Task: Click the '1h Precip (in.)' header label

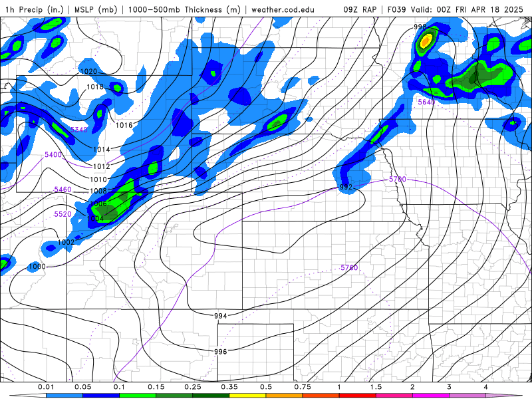Action: [x=35, y=9]
